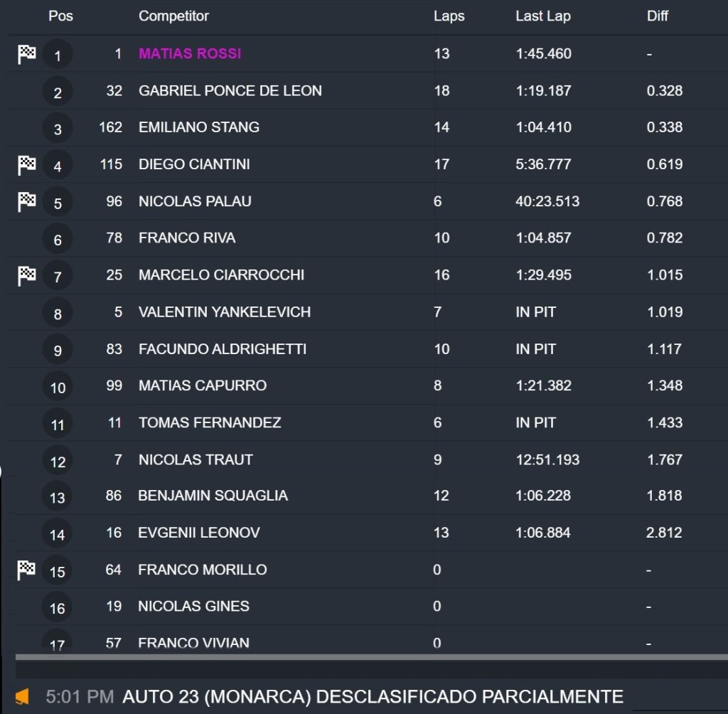This screenshot has height=714, width=728.
Task: Click the checkered flag beside Matias Rossi
Action: [x=27, y=54]
